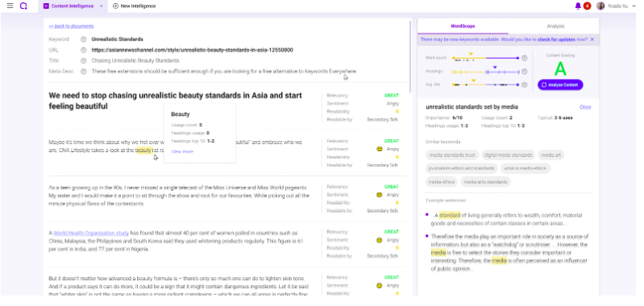
Task: Click help icon next to URL
Action: click(x=83, y=50)
